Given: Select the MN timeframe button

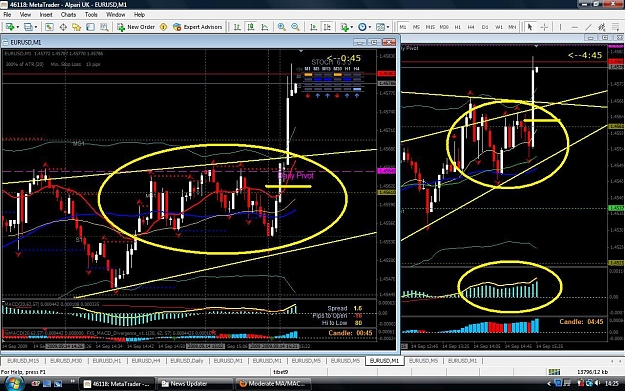Looking at the screenshot, I should [x=512, y=27].
